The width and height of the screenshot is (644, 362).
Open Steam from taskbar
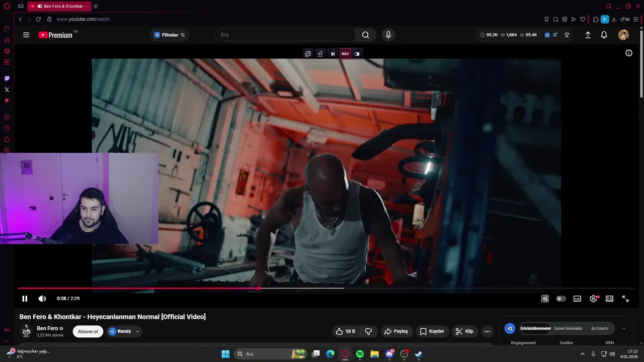click(x=419, y=354)
